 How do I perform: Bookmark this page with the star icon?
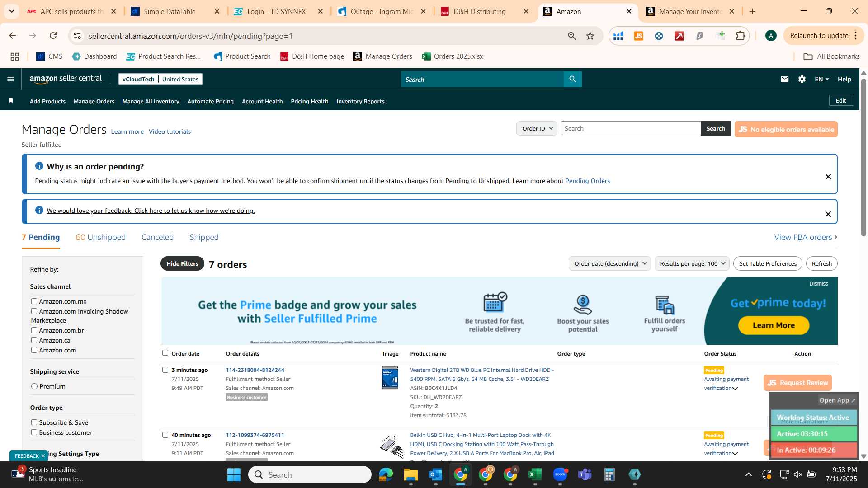point(590,36)
